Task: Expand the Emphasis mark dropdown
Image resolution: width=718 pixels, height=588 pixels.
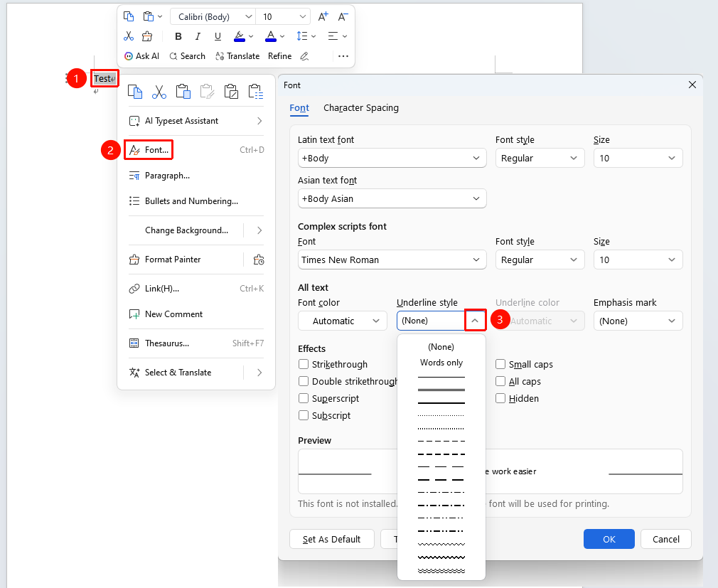Action: pos(638,321)
